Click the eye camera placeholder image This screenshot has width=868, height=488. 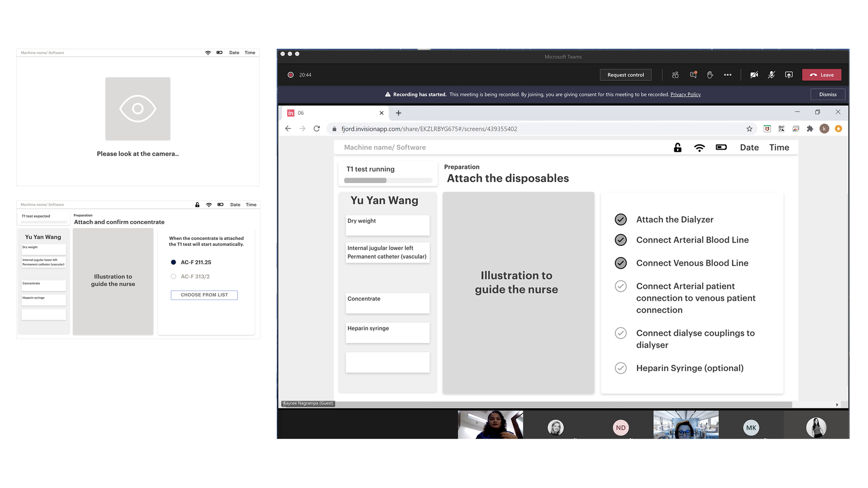tap(138, 109)
